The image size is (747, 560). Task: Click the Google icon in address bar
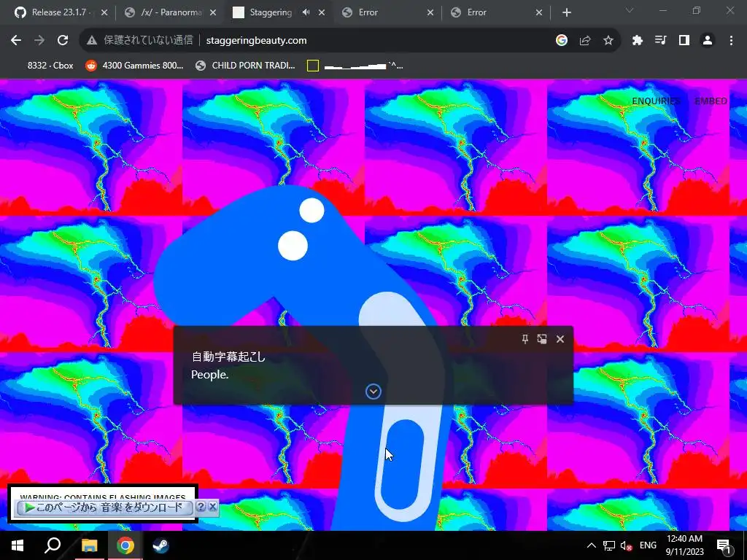click(562, 41)
